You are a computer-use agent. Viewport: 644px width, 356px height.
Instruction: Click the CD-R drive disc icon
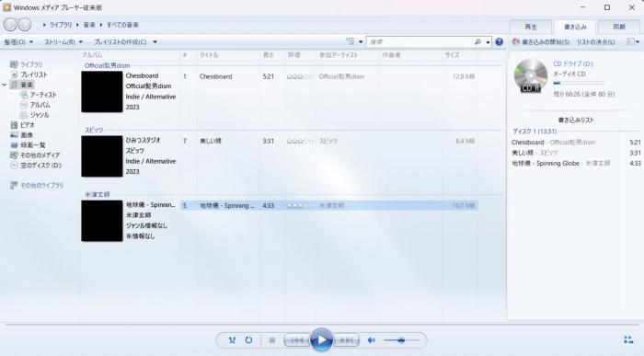click(x=530, y=75)
